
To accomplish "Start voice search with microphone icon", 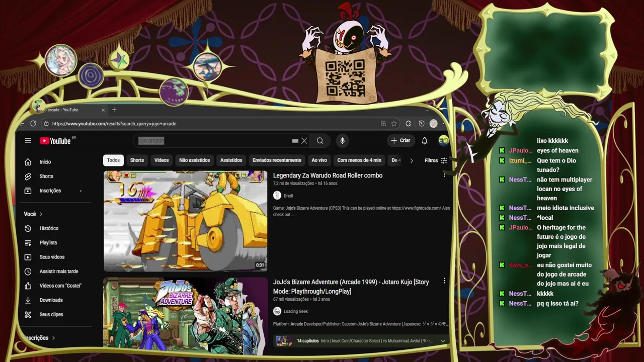I will click(342, 141).
